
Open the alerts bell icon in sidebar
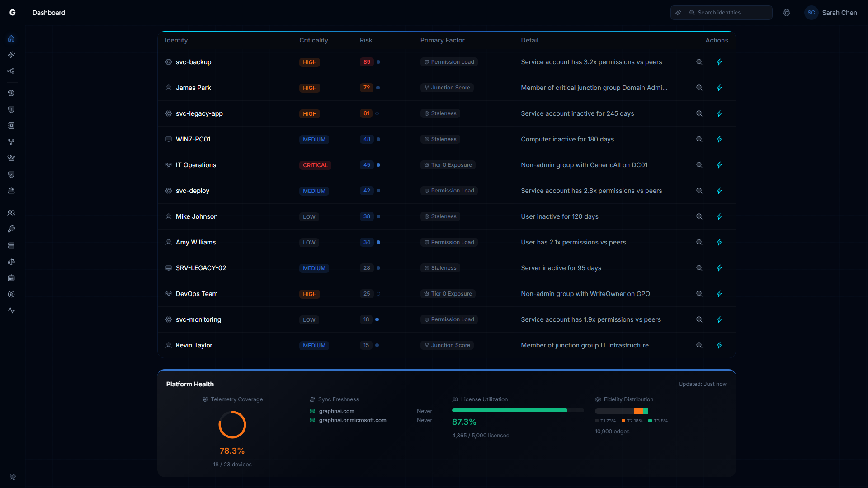(11, 190)
